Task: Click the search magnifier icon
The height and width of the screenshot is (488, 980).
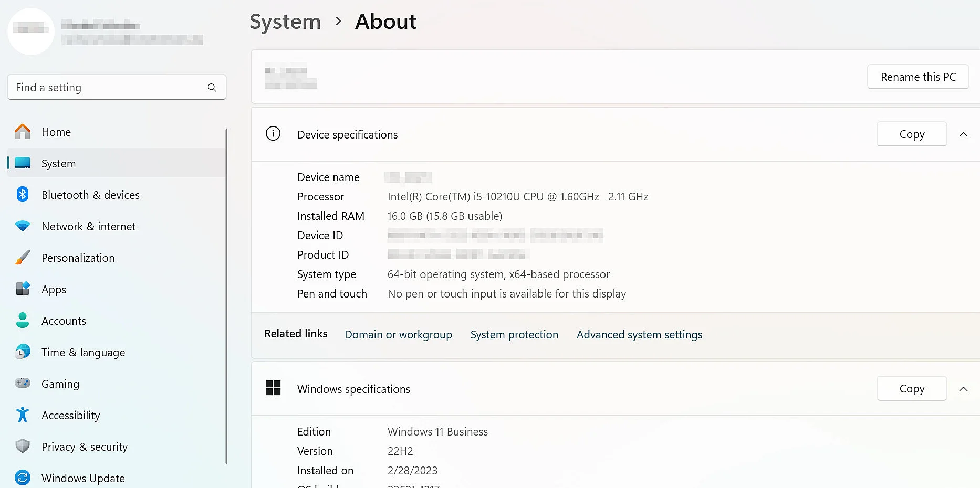Action: (212, 88)
